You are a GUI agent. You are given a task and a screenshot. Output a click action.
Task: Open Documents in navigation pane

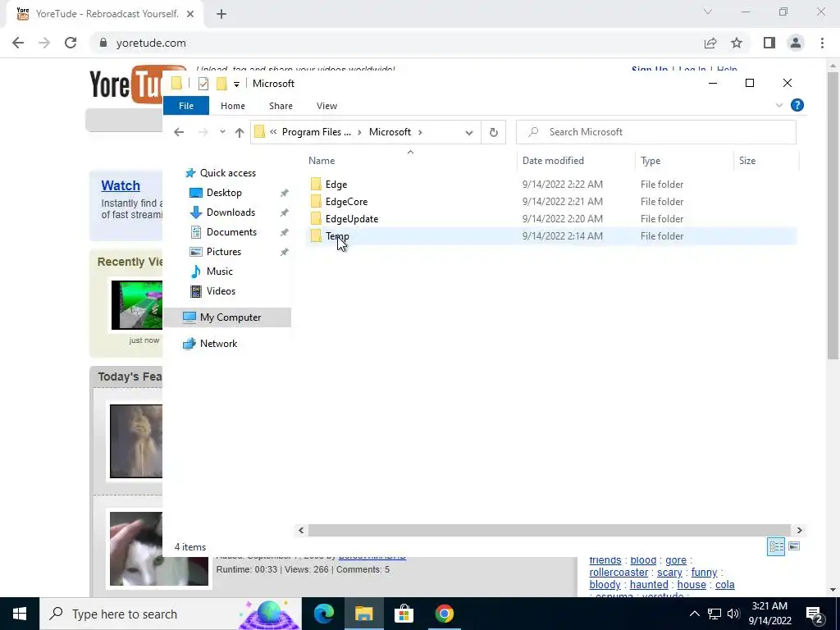(231, 232)
